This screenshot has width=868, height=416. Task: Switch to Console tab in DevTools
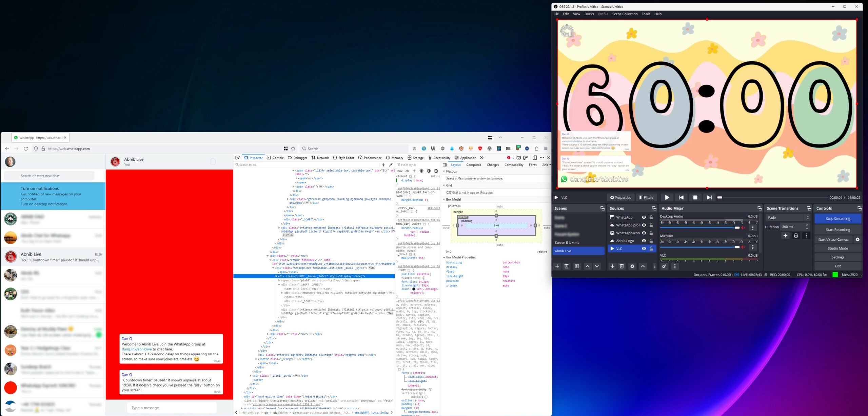pyautogui.click(x=275, y=158)
